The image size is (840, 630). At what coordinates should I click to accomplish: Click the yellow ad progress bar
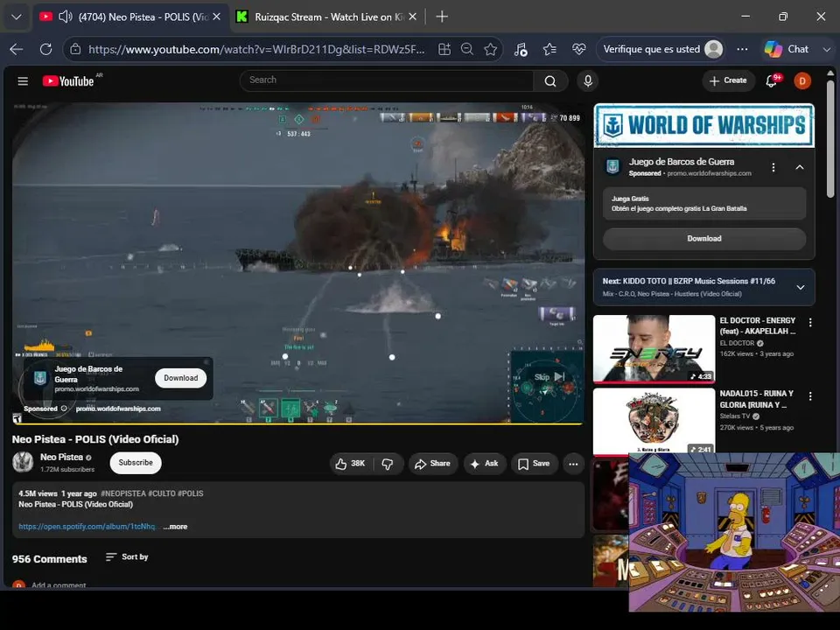(297, 423)
